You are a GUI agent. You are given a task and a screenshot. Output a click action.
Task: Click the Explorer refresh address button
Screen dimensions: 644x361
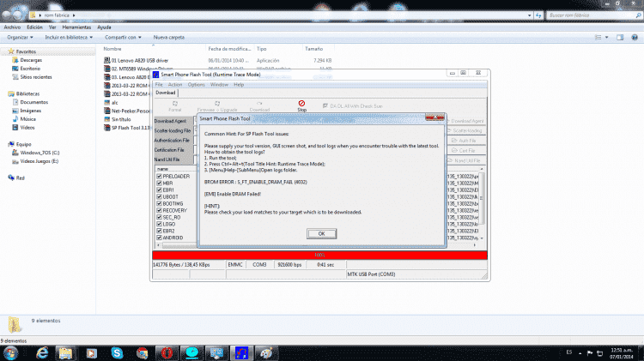[538, 15]
